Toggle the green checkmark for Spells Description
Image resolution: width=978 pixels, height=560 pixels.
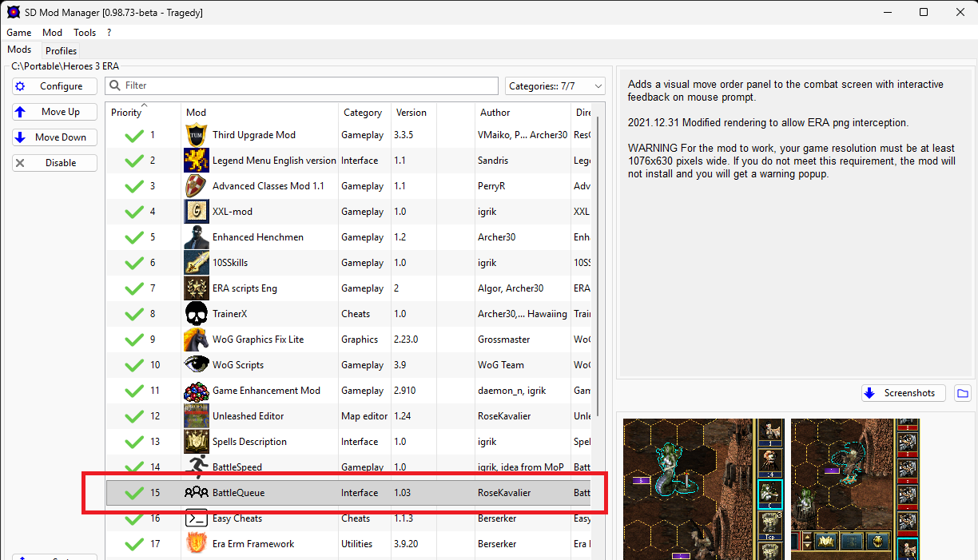coord(134,442)
